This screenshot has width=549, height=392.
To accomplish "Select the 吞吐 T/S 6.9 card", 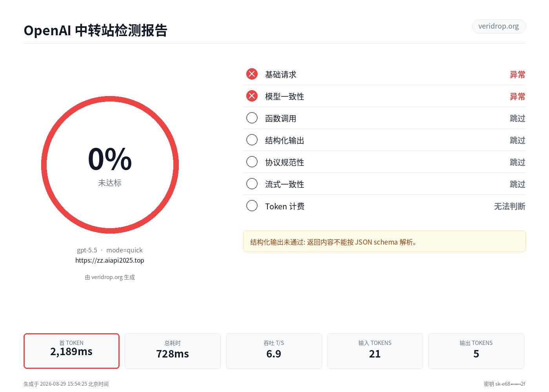I will (x=274, y=351).
